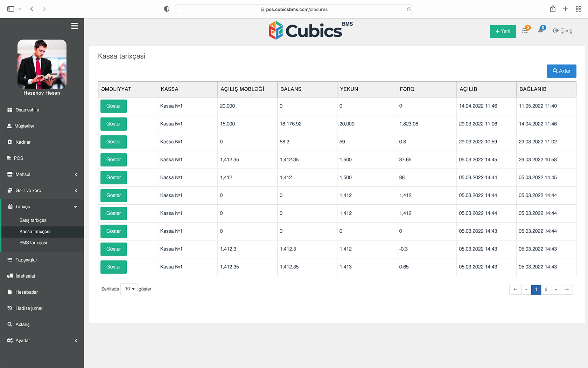588x368 pixels.
Task: Click Göstər on the first table row
Action: pyautogui.click(x=113, y=106)
